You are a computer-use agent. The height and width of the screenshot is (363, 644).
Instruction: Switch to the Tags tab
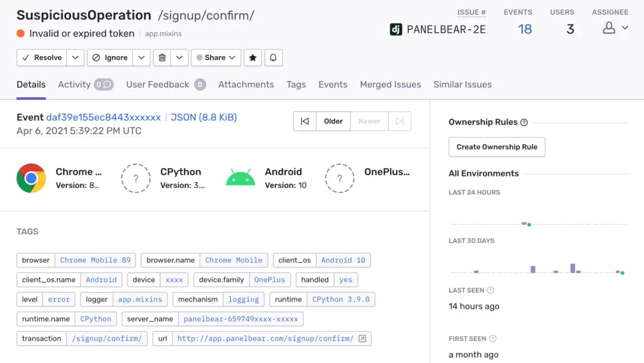pos(296,85)
